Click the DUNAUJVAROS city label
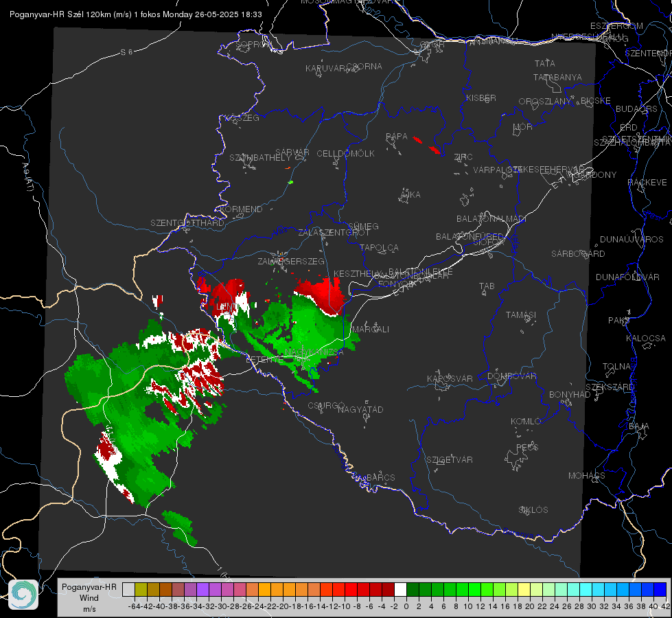The width and height of the screenshot is (672, 618). (x=632, y=240)
